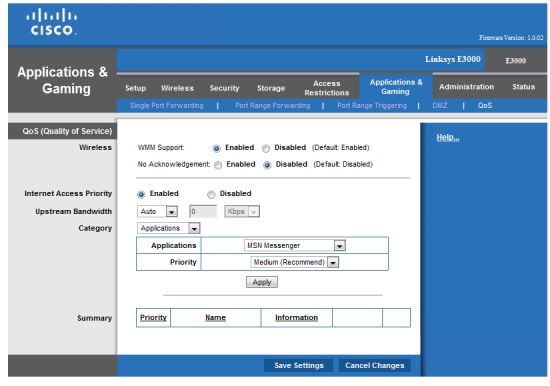The width and height of the screenshot is (550, 386).
Task: Click Cancel Changes button
Action: (375, 365)
